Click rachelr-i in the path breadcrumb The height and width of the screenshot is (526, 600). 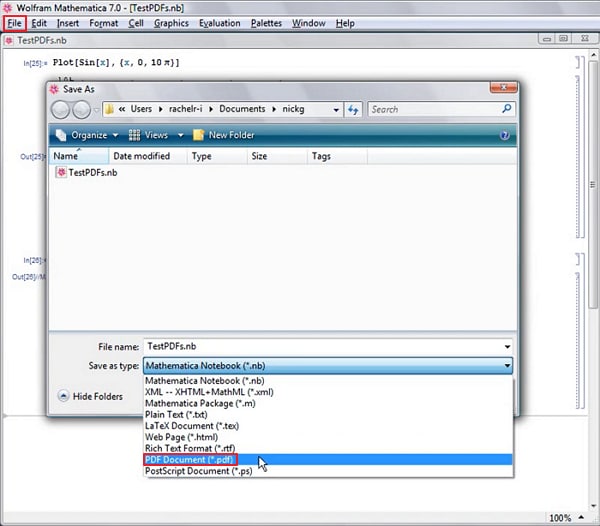[186, 109]
